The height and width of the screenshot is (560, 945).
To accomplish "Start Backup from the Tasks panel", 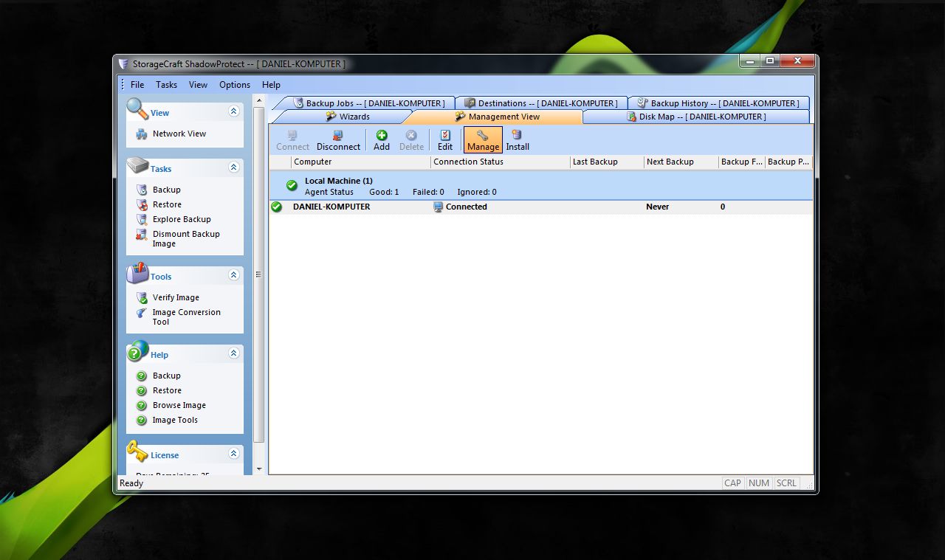I will (x=166, y=190).
